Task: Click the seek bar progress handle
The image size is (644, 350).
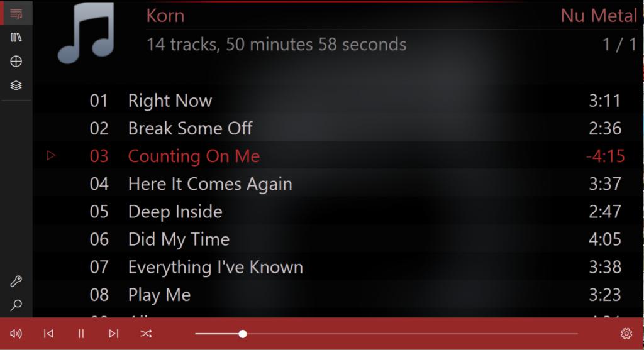Action: click(243, 334)
